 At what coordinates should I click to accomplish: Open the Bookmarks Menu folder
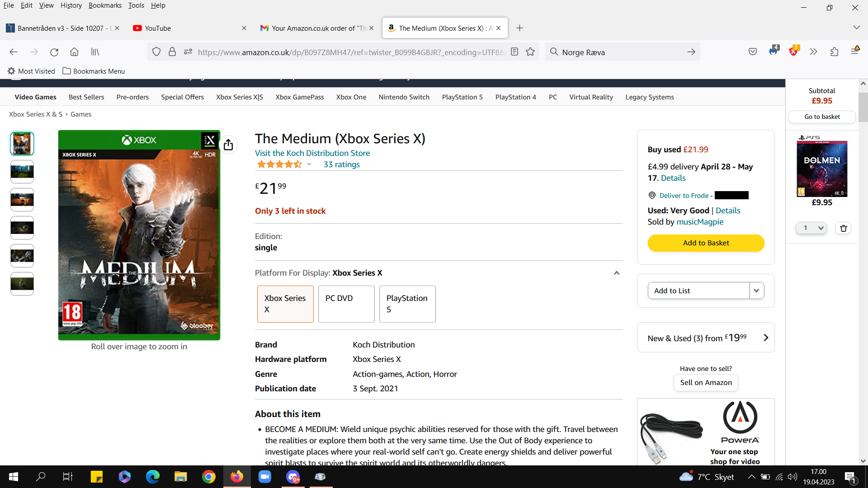coord(94,71)
